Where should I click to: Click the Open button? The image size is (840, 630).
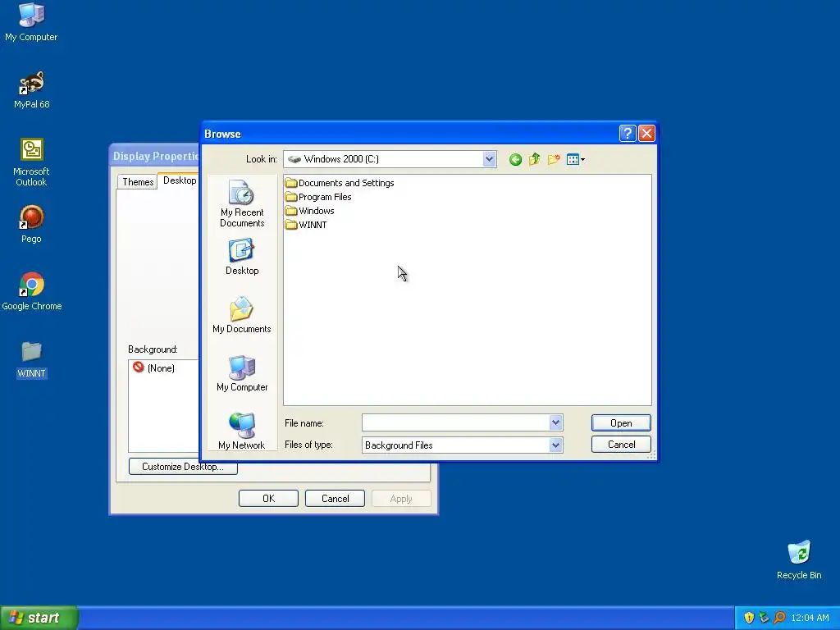pyautogui.click(x=621, y=422)
